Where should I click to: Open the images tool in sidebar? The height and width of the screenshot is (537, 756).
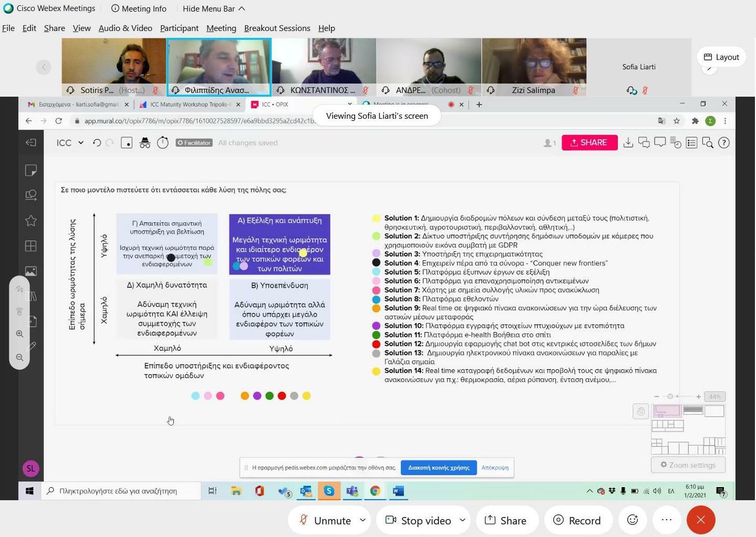[x=31, y=271]
